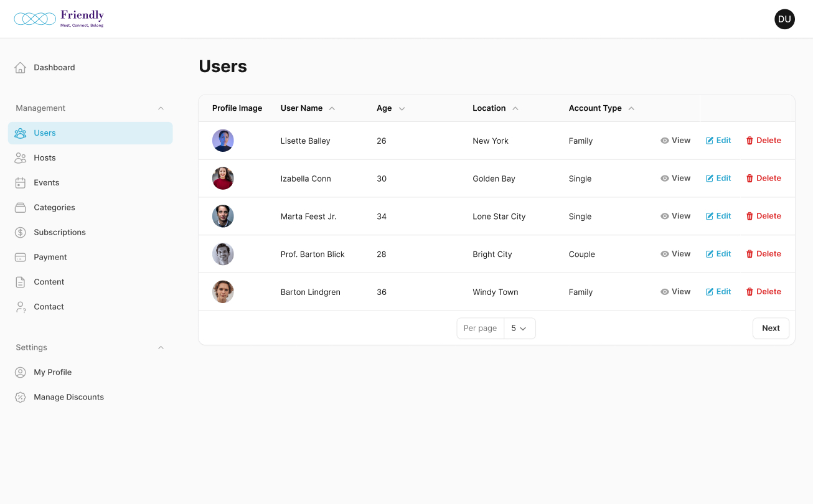
Task: Open Hosts via its people icon
Action: [x=21, y=158]
